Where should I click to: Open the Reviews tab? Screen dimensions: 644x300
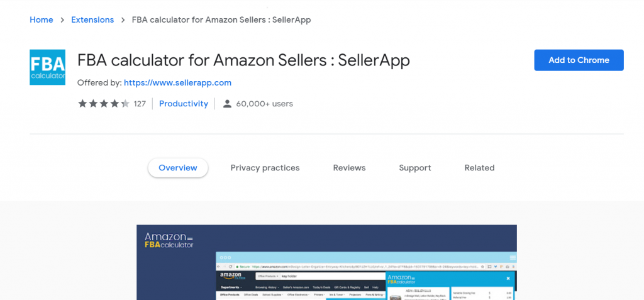[349, 168]
